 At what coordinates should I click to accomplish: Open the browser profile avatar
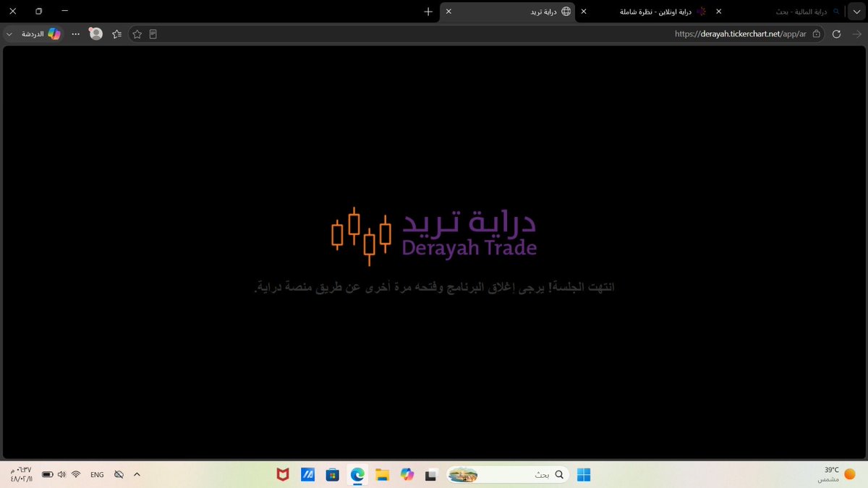tap(96, 34)
